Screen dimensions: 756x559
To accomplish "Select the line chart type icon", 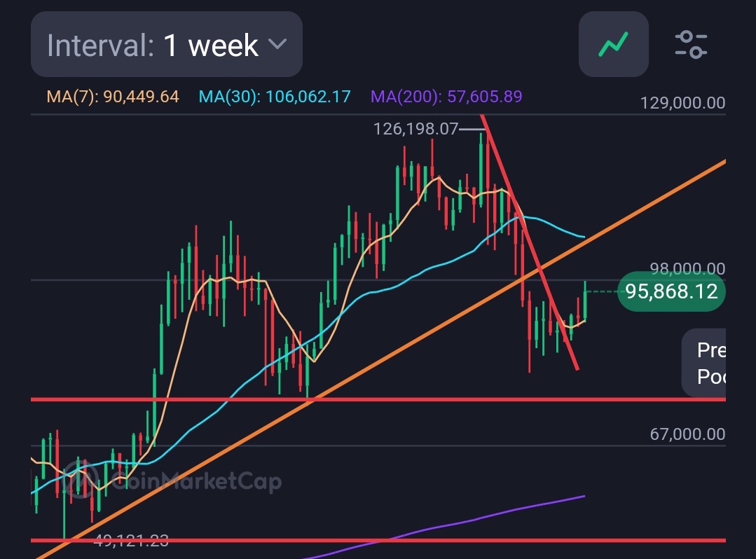I will pos(612,44).
